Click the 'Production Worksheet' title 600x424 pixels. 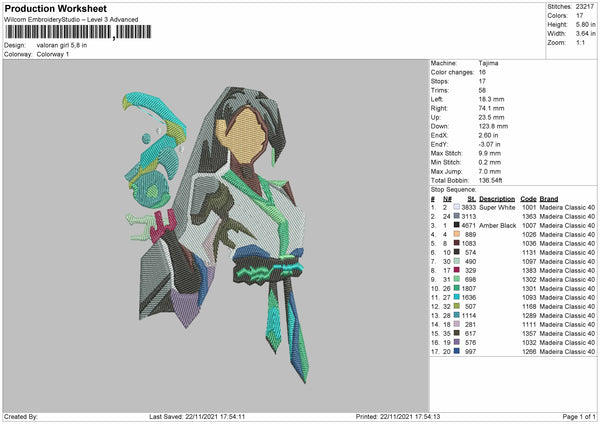point(55,8)
